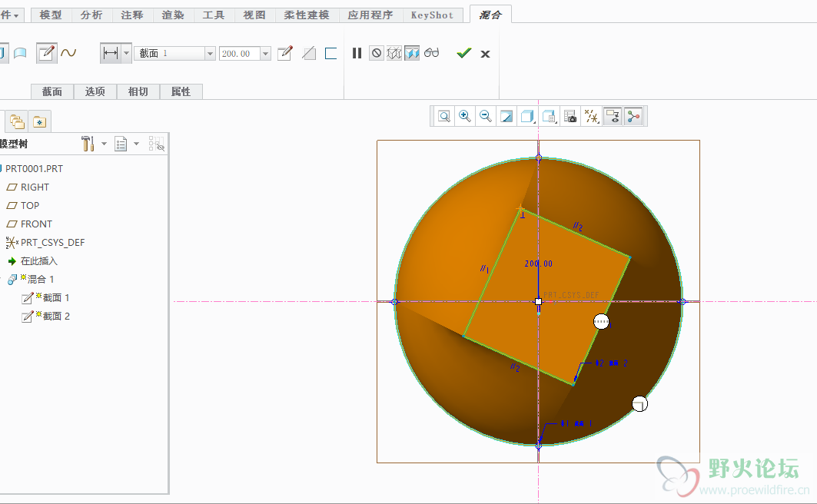Cancel the blend with the X
817x504 pixels.
[x=485, y=54]
